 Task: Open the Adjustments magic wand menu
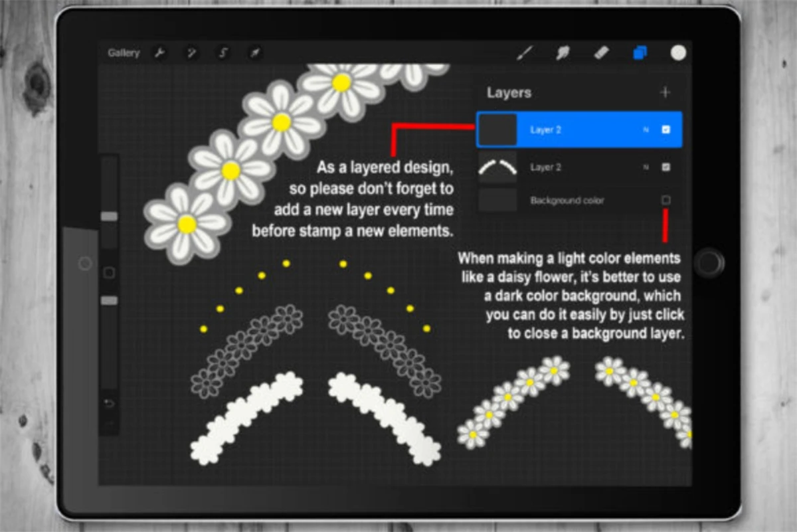point(191,53)
